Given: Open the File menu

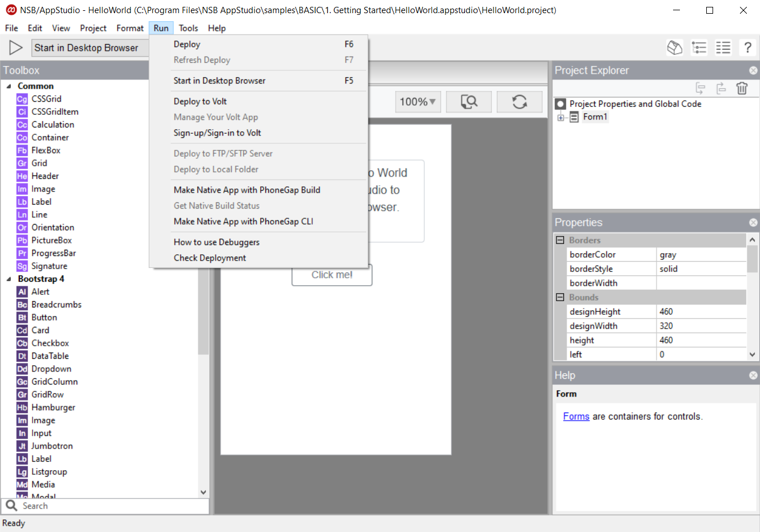Looking at the screenshot, I should coord(11,28).
